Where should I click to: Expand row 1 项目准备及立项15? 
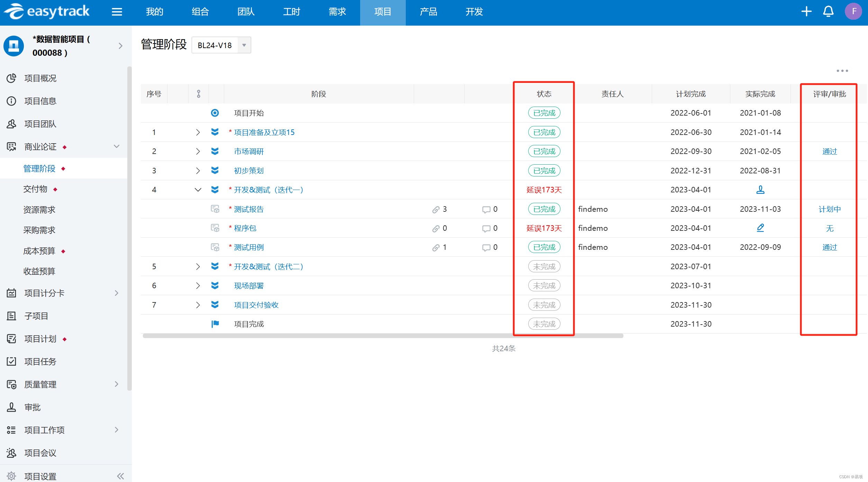click(198, 132)
